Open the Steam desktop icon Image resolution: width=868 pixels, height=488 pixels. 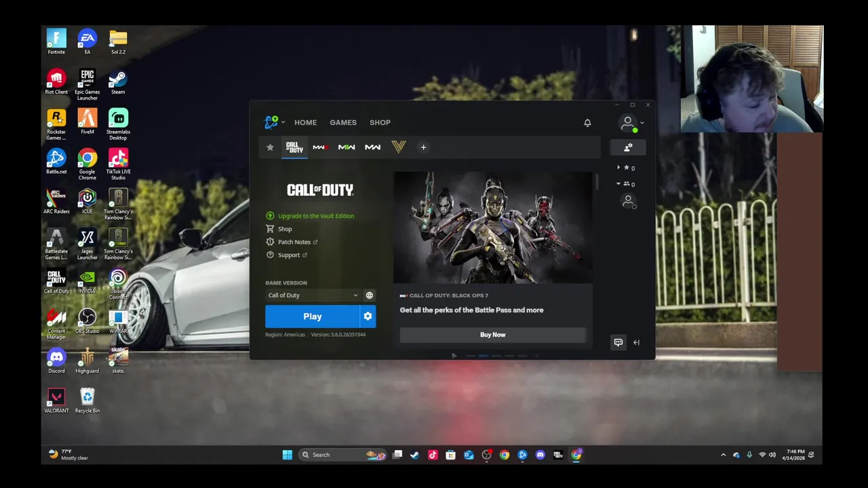click(x=118, y=81)
